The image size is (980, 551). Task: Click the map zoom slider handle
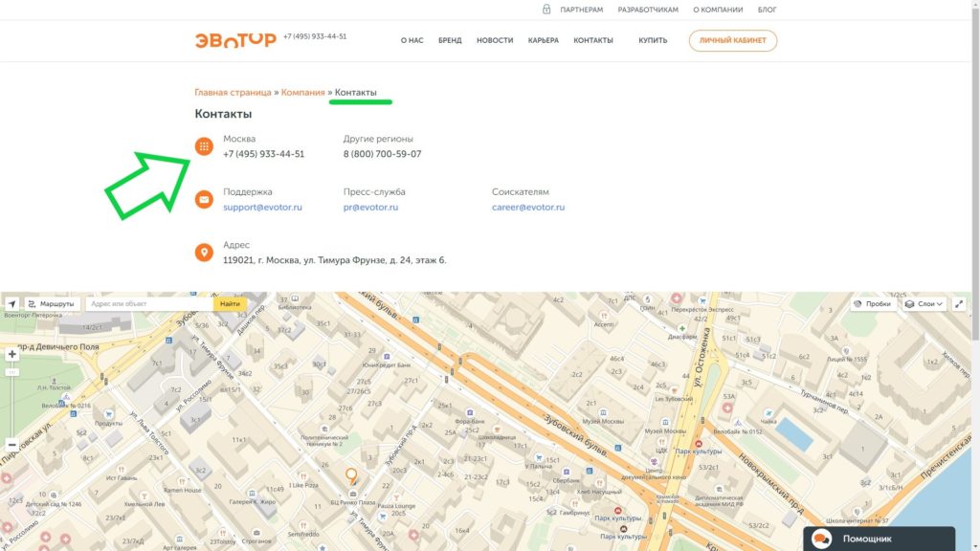point(11,372)
